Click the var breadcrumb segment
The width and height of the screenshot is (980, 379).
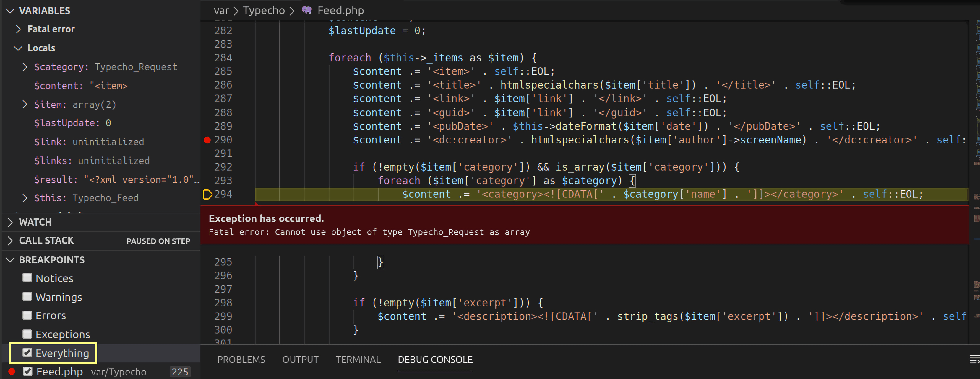tap(221, 10)
